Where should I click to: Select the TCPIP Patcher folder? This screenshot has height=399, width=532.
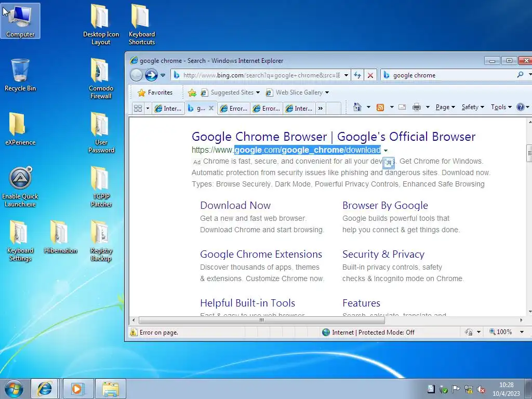click(101, 187)
